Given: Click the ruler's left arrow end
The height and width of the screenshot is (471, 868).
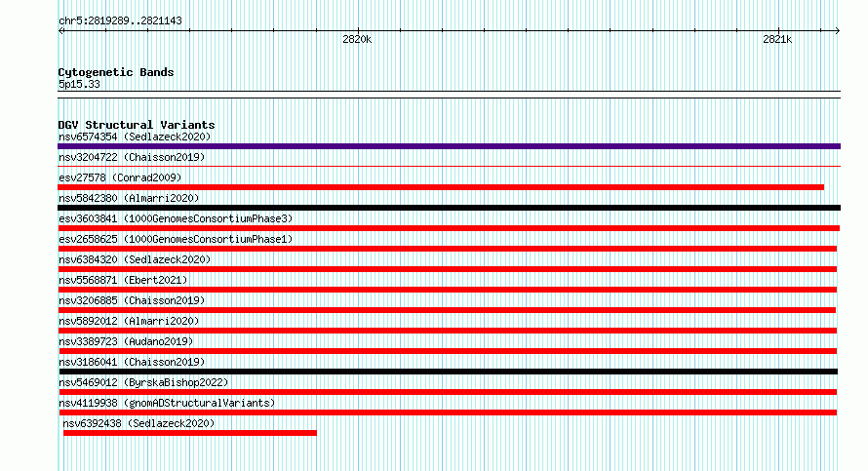Looking at the screenshot, I should click(x=60, y=31).
